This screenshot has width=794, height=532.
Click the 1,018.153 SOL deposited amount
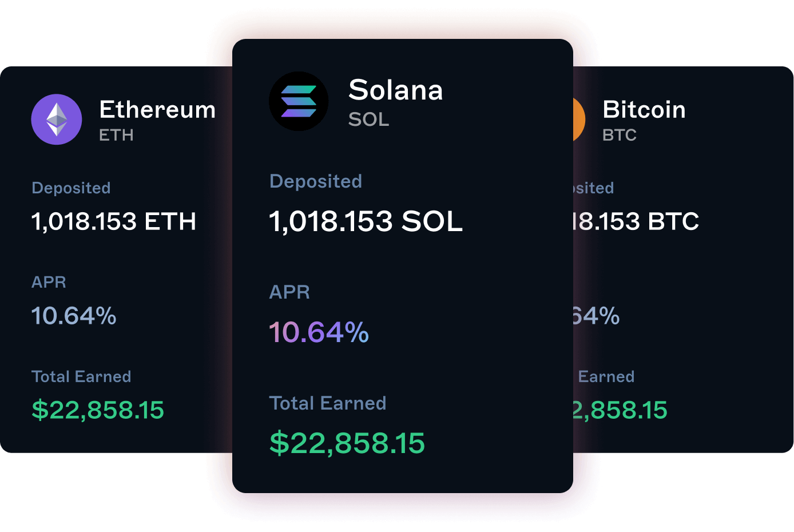point(366,221)
